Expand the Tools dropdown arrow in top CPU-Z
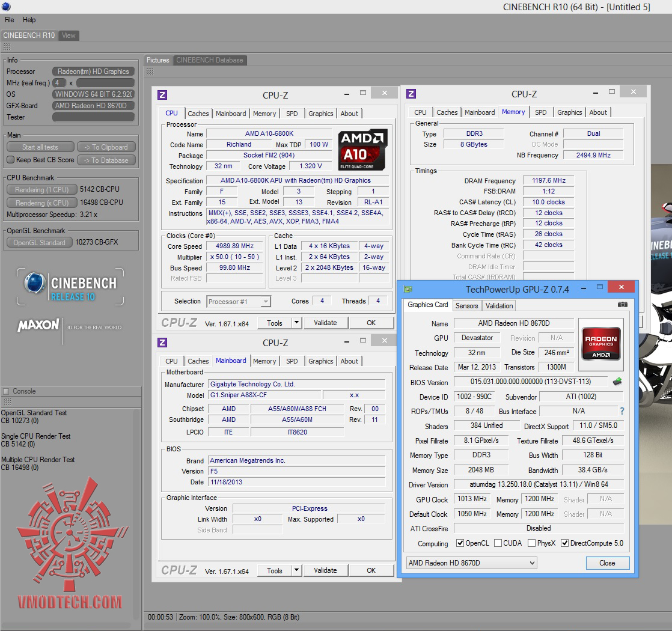672x631 pixels. 296,323
